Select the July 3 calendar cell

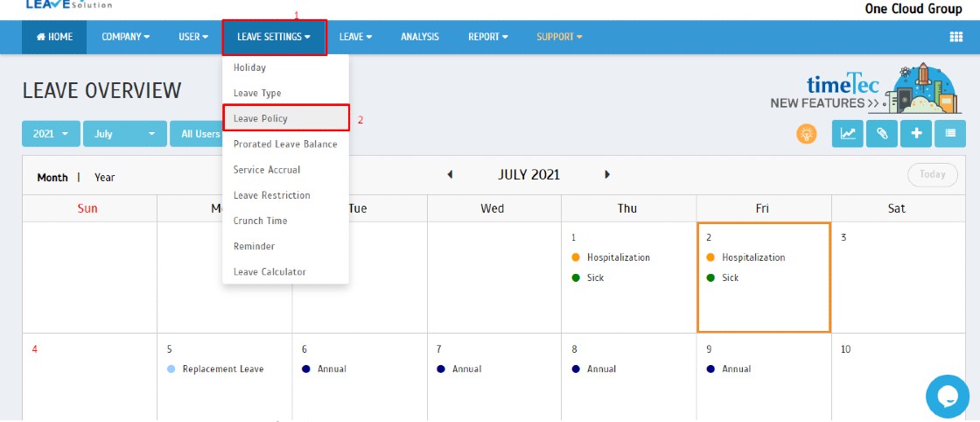point(898,277)
